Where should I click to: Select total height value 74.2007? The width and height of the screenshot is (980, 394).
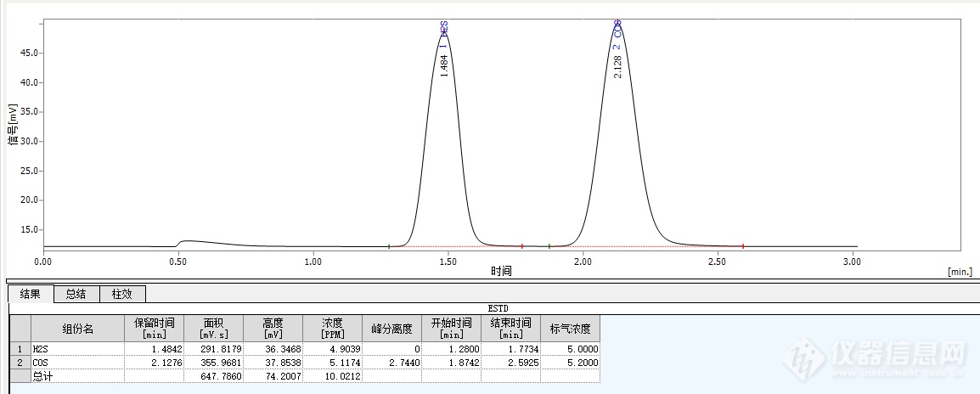coord(273,376)
